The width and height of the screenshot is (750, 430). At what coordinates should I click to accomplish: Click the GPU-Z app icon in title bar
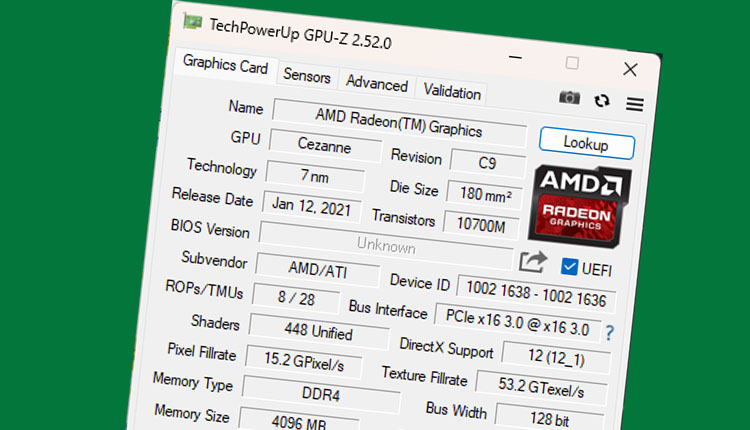(x=192, y=22)
